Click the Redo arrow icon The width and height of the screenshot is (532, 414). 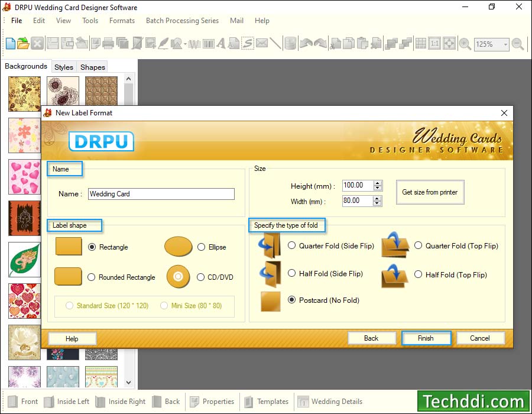pyautogui.click(x=320, y=44)
